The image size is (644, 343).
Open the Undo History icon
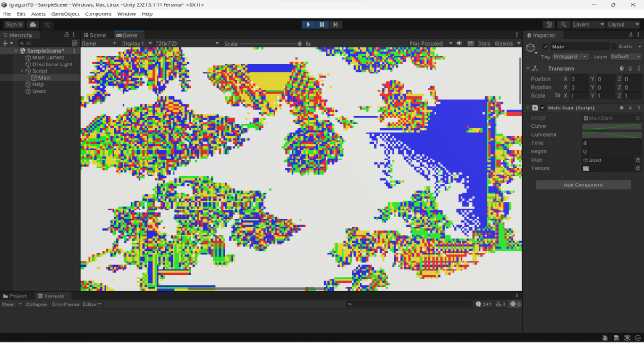click(549, 25)
